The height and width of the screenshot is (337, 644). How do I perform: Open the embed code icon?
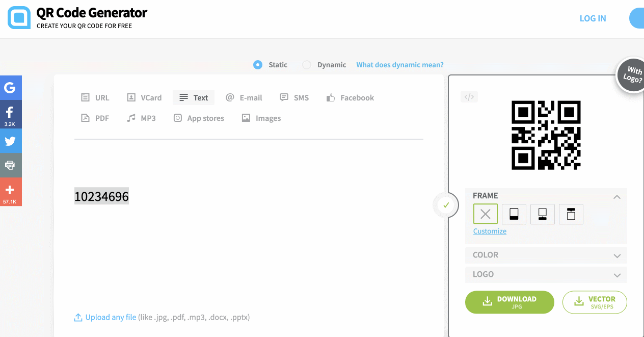pyautogui.click(x=469, y=97)
